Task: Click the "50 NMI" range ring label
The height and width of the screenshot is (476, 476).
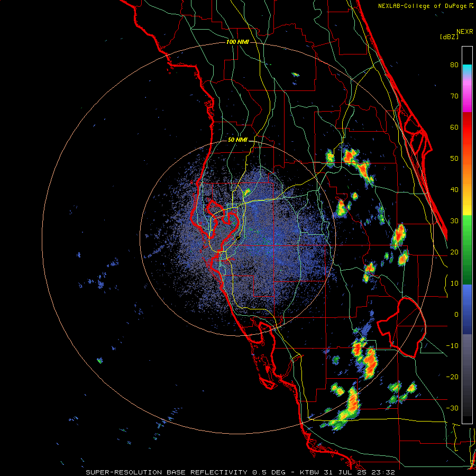Action: point(237,140)
